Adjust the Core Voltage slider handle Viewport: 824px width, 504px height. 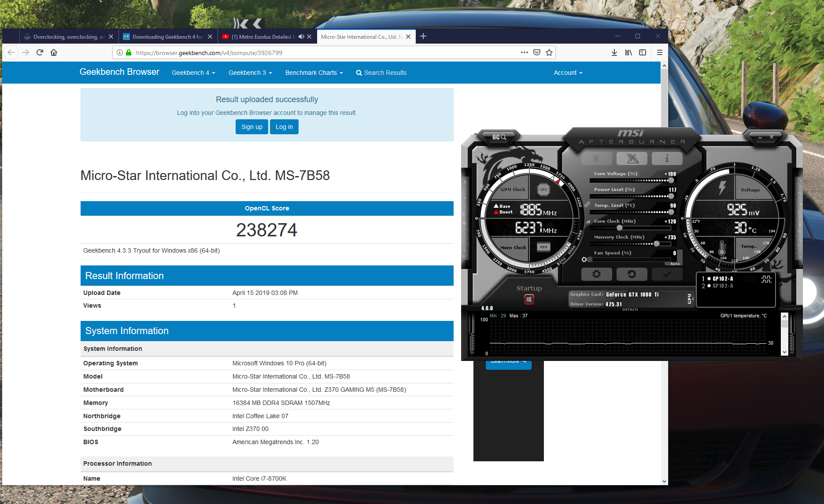(671, 180)
